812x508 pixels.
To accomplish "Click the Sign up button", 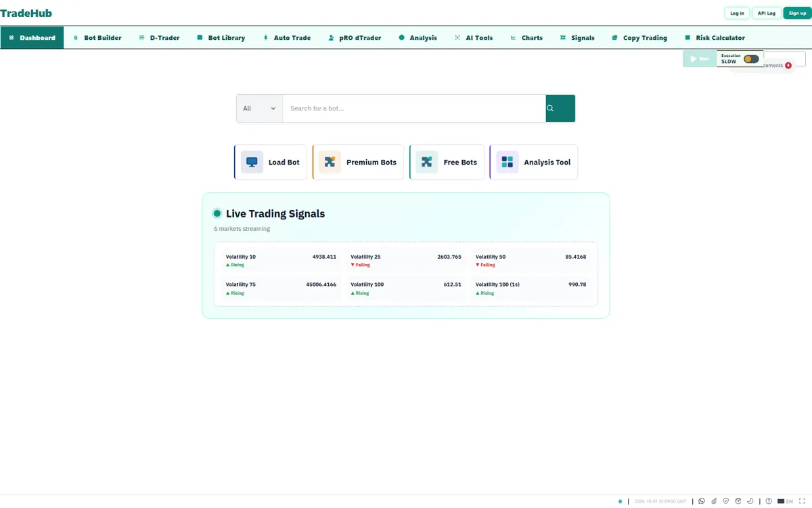I will click(x=797, y=13).
